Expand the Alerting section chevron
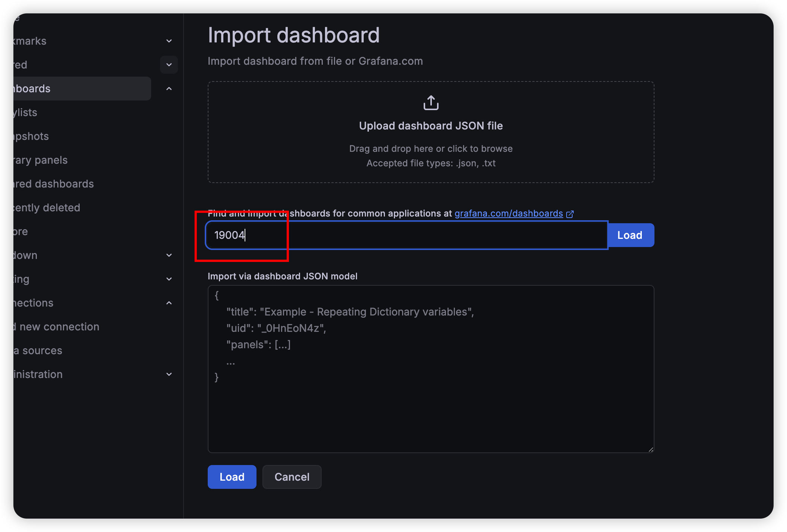 click(x=169, y=279)
